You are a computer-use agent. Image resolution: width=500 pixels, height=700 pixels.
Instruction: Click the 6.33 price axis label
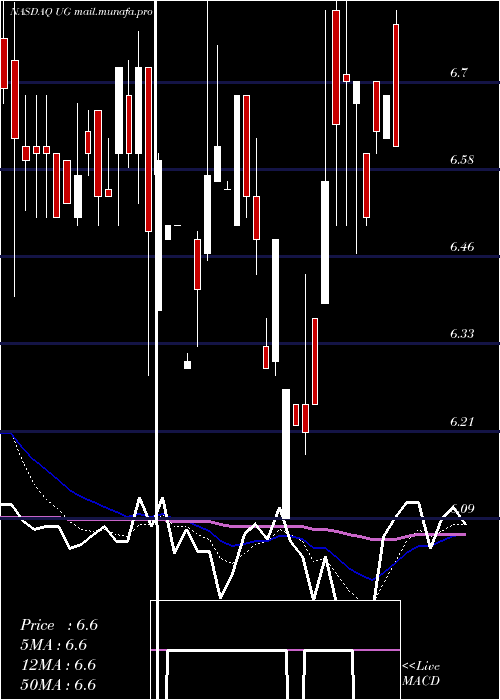click(x=462, y=333)
